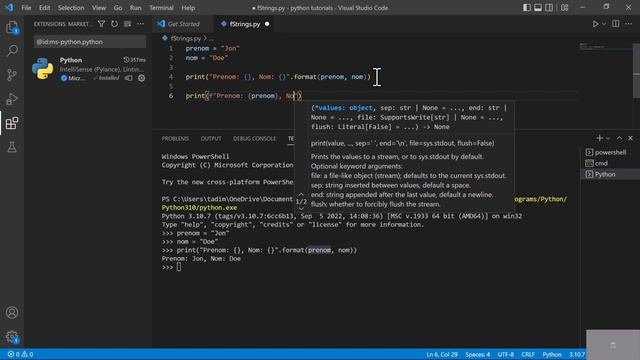Click the extensions search input field

(x=90, y=42)
